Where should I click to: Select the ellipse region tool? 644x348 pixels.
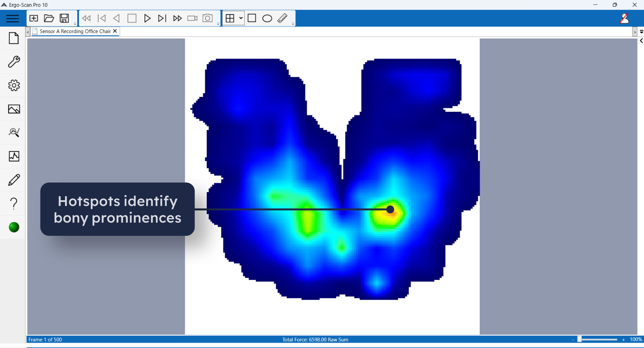click(x=267, y=18)
